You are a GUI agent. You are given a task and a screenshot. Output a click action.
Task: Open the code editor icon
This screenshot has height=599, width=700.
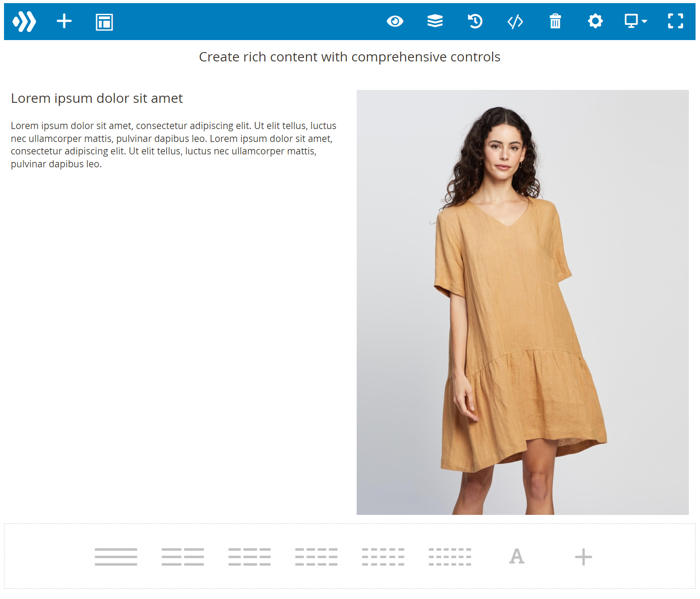click(x=515, y=21)
